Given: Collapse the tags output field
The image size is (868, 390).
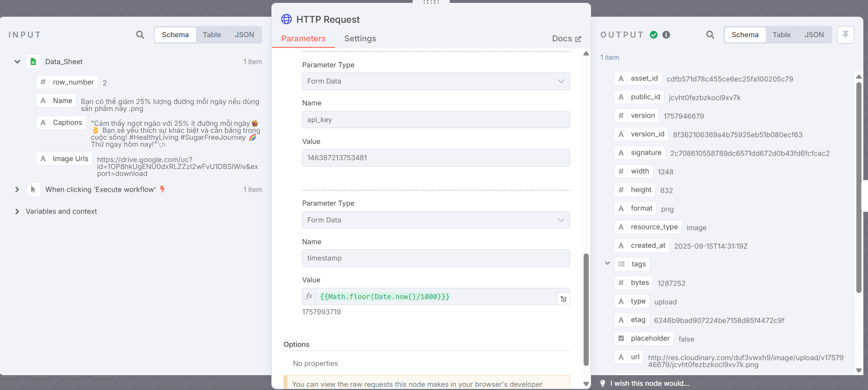Looking at the screenshot, I should point(607,263).
